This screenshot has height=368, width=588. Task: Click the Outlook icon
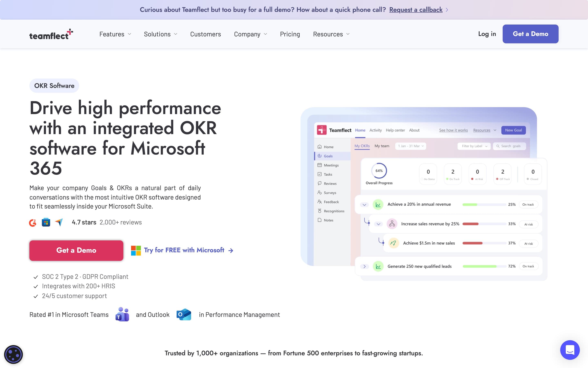pyautogui.click(x=184, y=314)
